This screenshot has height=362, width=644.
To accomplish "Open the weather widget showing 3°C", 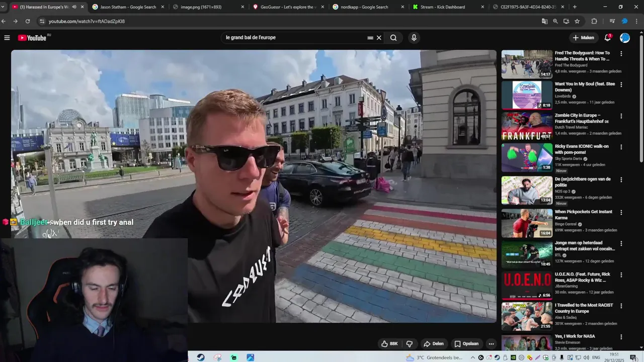I will click(435, 357).
